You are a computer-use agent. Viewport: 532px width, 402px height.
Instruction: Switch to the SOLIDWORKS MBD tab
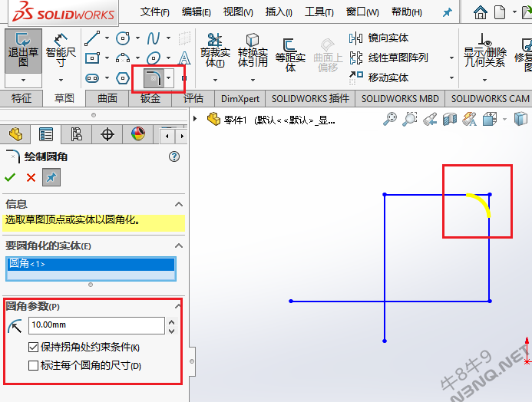coord(400,98)
